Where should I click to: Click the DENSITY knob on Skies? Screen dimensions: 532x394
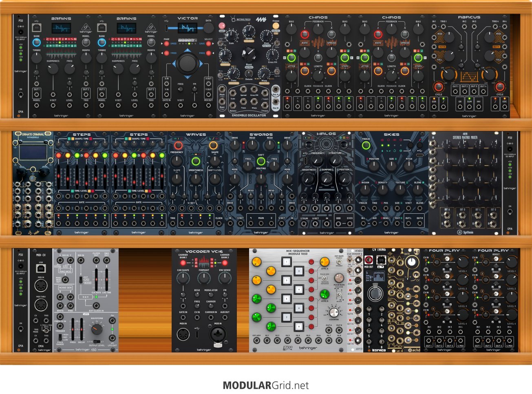[383, 190]
